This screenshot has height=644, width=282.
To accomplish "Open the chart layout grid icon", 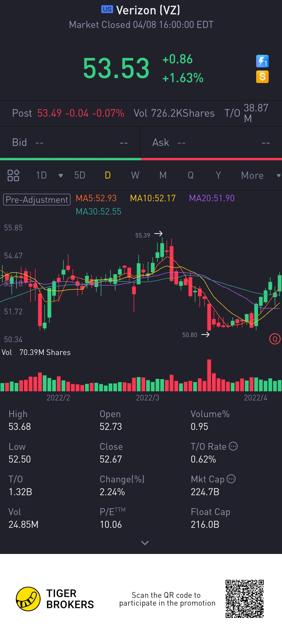I will [13, 175].
